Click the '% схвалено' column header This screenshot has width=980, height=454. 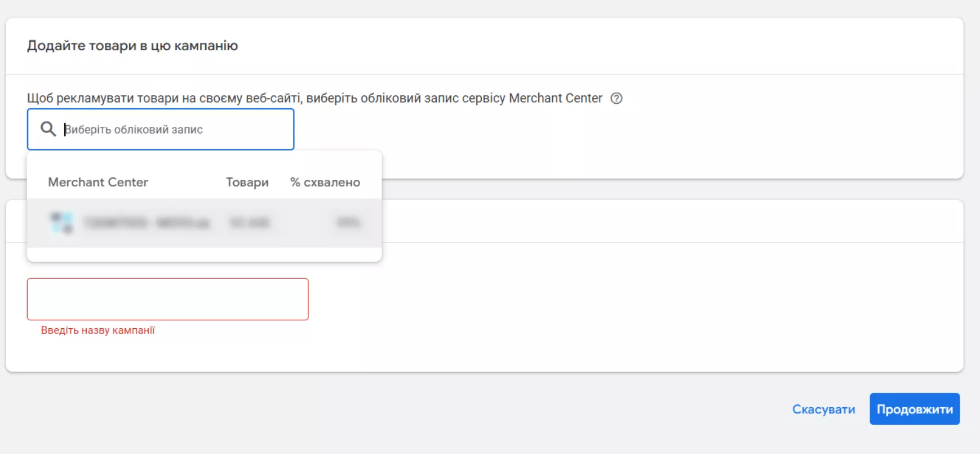pos(325,182)
